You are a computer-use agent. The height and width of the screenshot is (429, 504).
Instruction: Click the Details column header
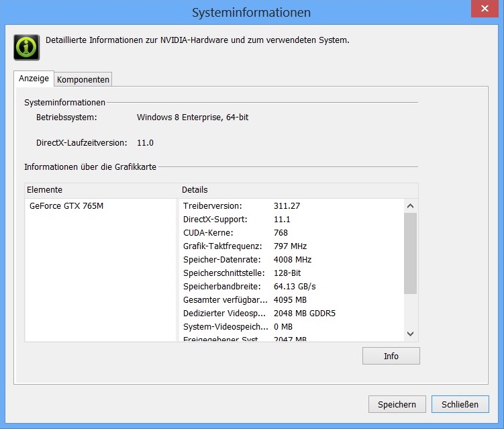298,190
